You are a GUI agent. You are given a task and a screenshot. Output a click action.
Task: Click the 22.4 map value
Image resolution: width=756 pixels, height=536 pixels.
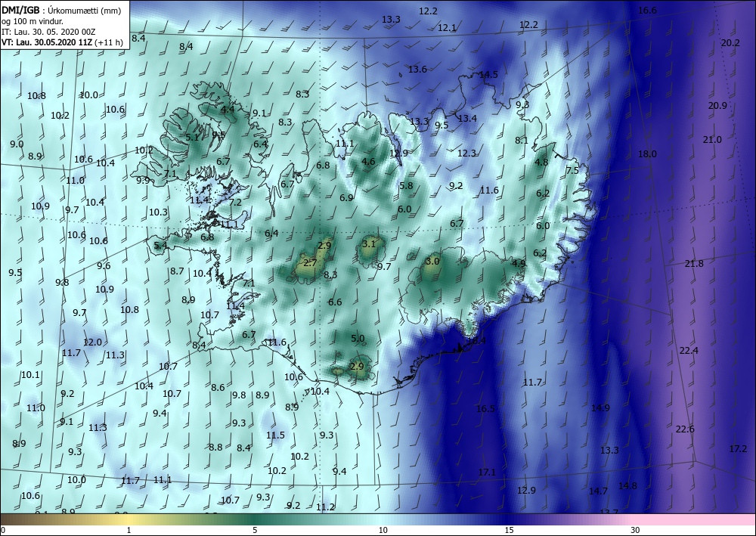[x=689, y=351]
